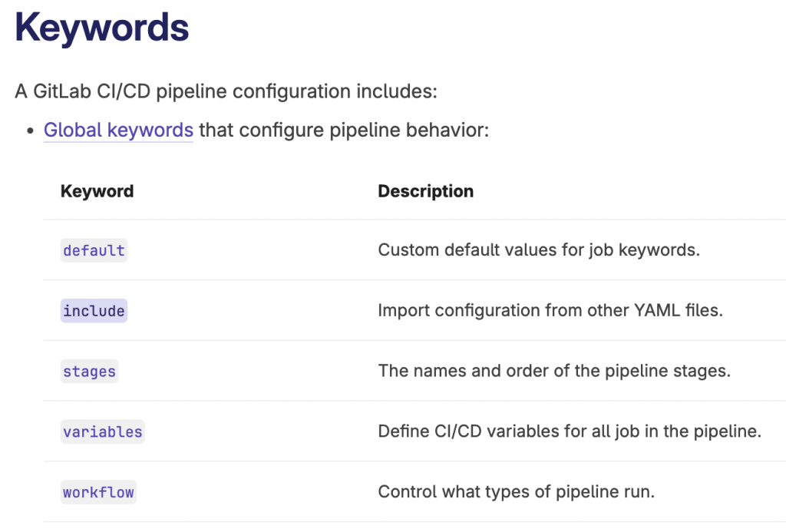
Task: Click the 'A GitLab CI/CD pipeline configuration includes' sentence
Action: tap(226, 92)
